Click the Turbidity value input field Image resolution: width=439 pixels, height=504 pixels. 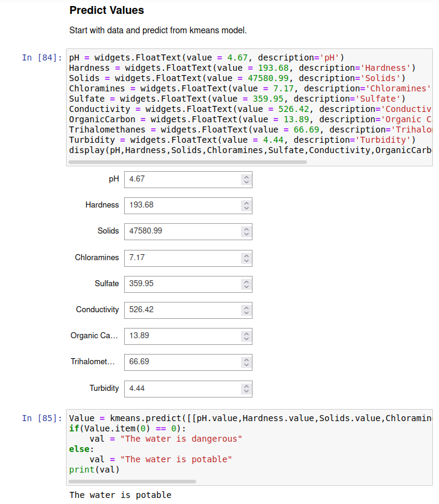tap(188, 389)
